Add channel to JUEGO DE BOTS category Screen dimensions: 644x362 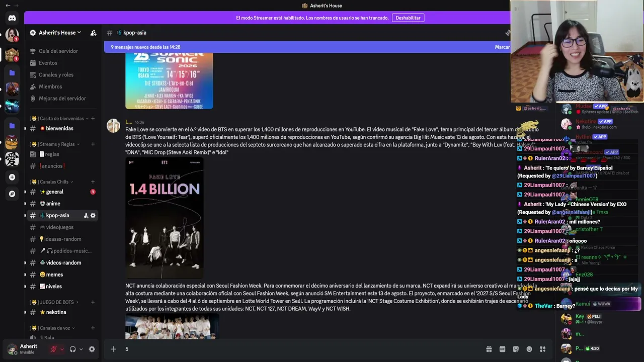coord(93,302)
